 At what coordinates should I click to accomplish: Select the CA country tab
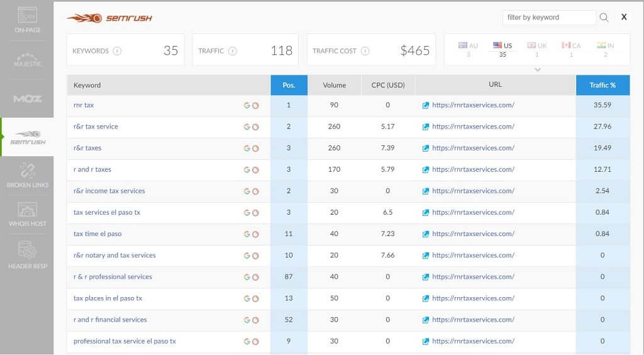click(571, 49)
